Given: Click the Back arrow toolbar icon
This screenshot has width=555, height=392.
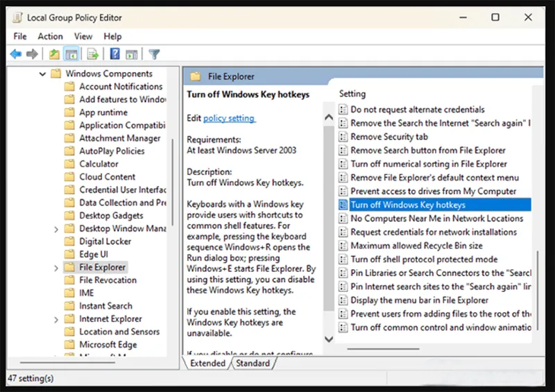Looking at the screenshot, I should coord(16,54).
